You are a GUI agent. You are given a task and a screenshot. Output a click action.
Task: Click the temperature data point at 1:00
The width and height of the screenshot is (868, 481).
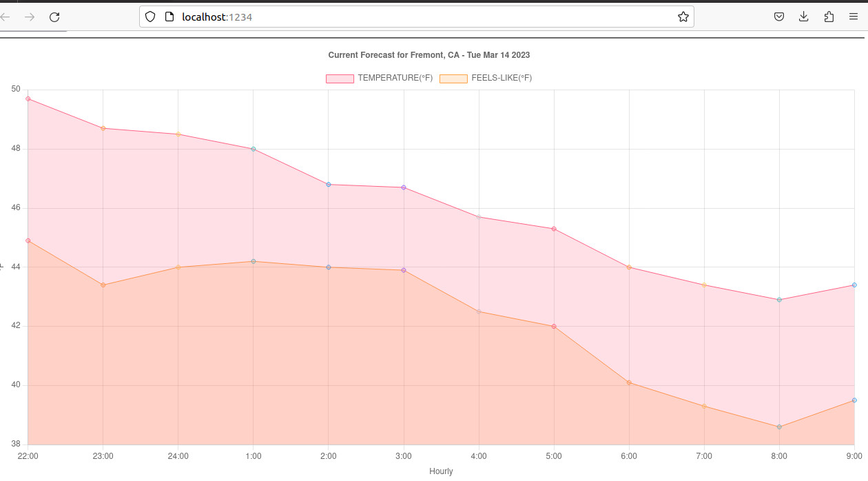tap(254, 149)
